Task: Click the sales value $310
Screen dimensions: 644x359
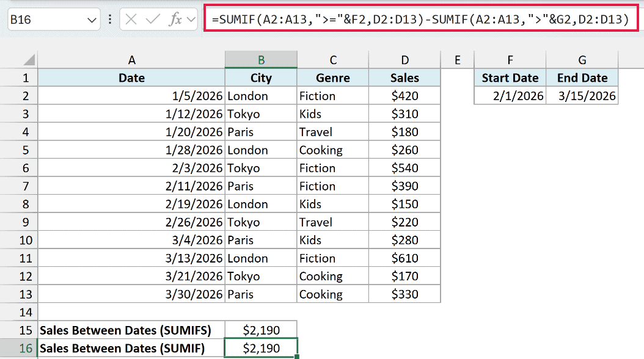Action: pos(405,114)
